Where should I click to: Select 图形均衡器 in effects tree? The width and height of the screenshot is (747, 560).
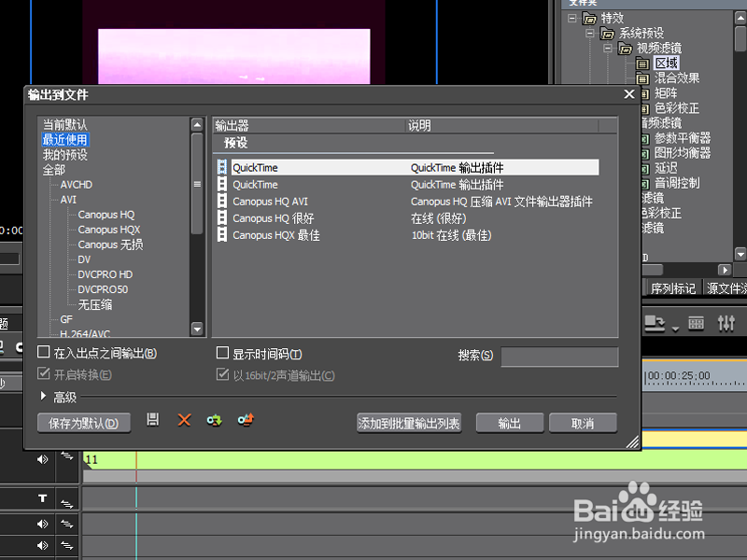(x=683, y=153)
